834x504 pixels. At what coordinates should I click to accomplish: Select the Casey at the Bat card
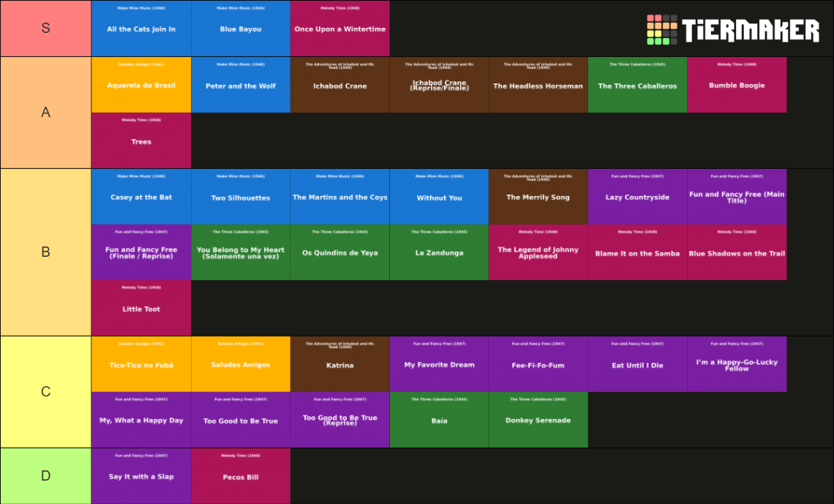pyautogui.click(x=141, y=197)
